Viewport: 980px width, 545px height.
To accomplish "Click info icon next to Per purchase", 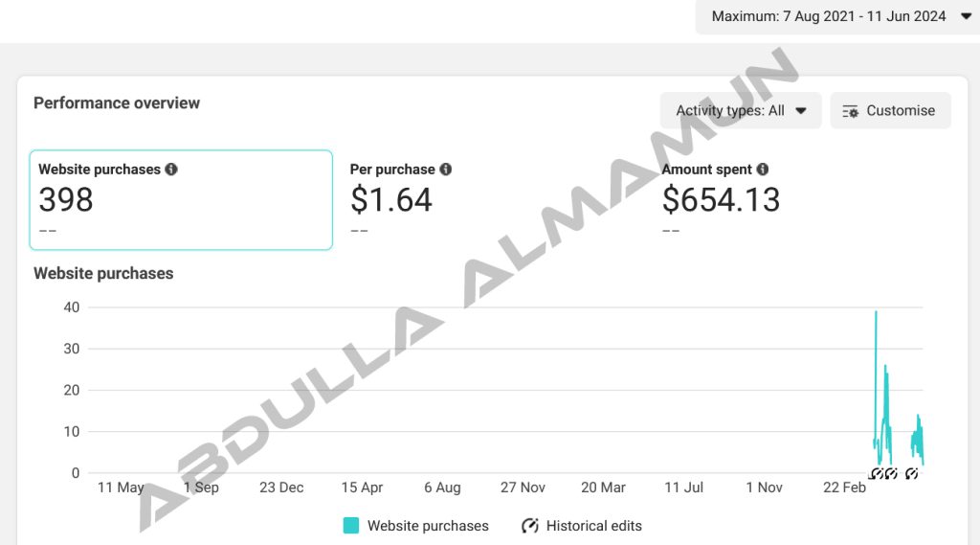I will tap(446, 170).
